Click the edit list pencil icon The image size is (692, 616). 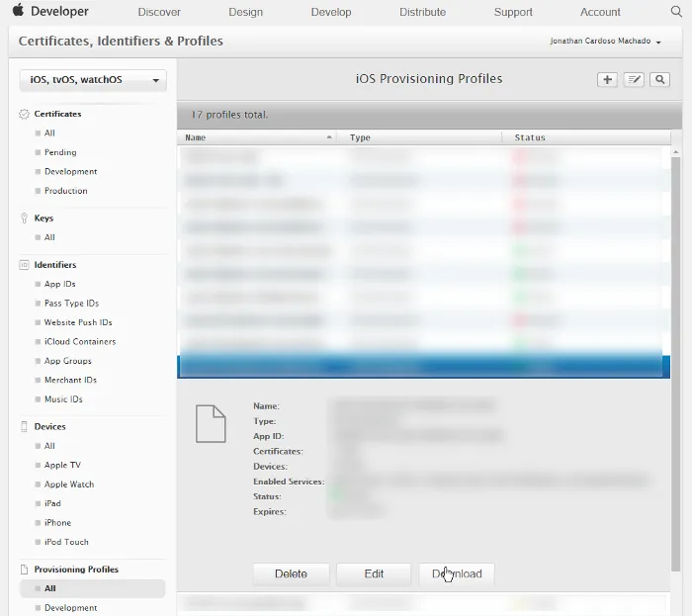pyautogui.click(x=634, y=79)
